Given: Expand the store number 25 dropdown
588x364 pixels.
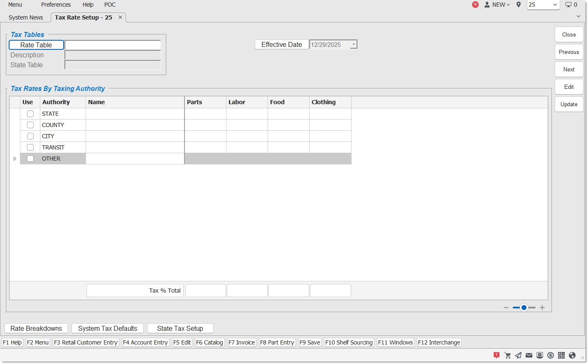Looking at the screenshot, I should click(x=555, y=5).
